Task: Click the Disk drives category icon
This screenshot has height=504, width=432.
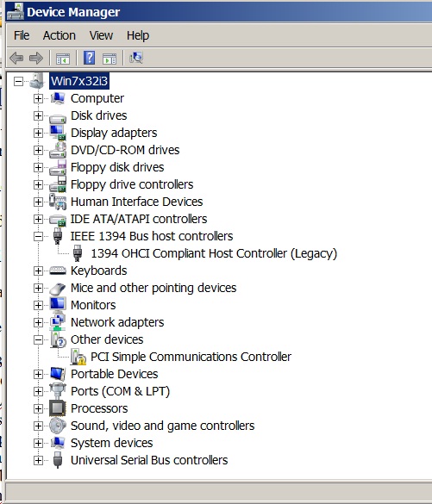Action: 58,118
